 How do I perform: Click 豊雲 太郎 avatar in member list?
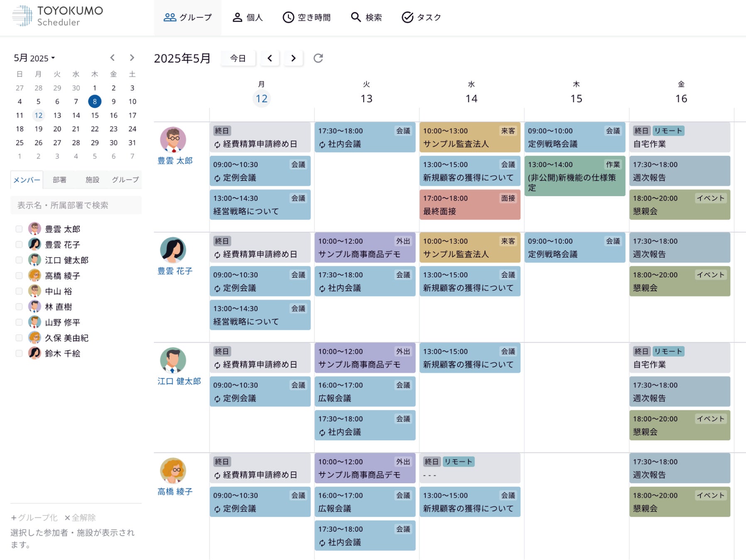click(34, 229)
